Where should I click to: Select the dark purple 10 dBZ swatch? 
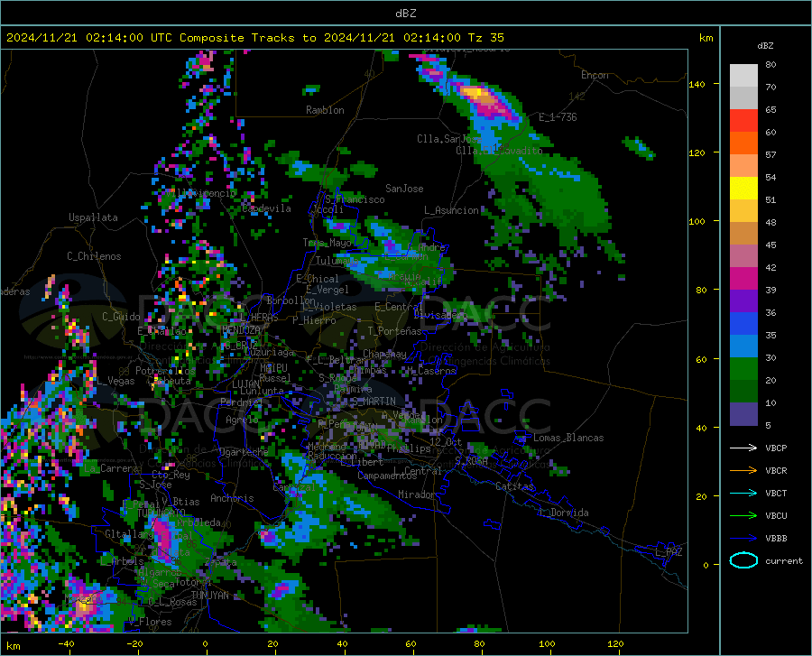click(743, 414)
